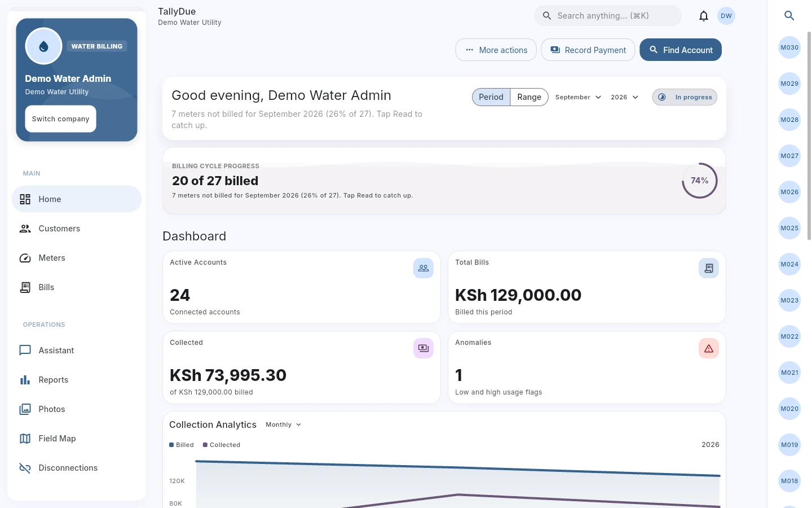Open meter M028 badge
The image size is (812, 508).
pos(789,120)
